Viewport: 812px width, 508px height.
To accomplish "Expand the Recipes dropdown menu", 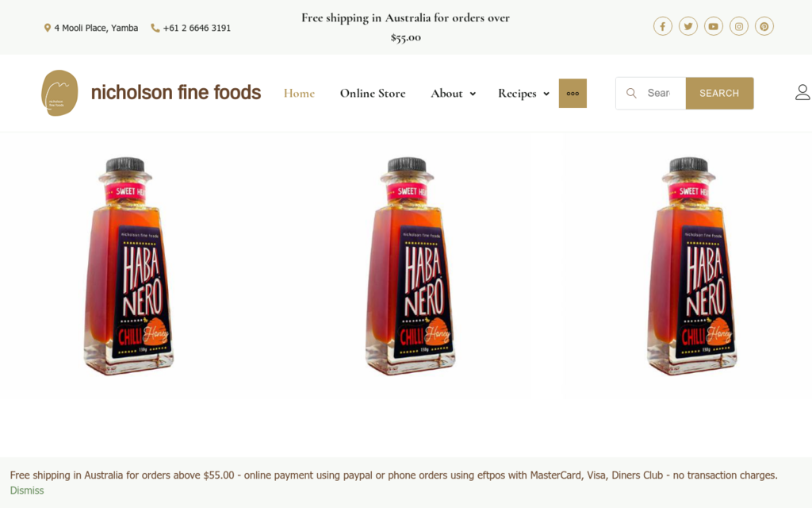I will (x=523, y=94).
